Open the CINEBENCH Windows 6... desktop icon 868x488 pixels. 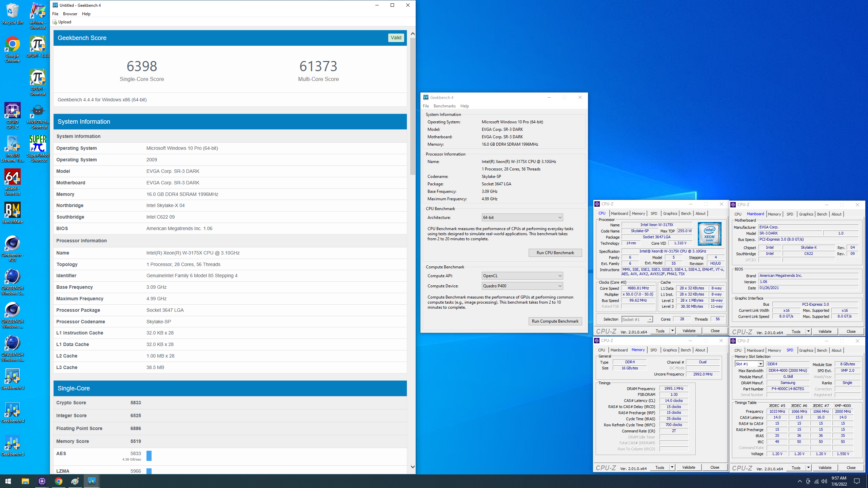click(12, 348)
